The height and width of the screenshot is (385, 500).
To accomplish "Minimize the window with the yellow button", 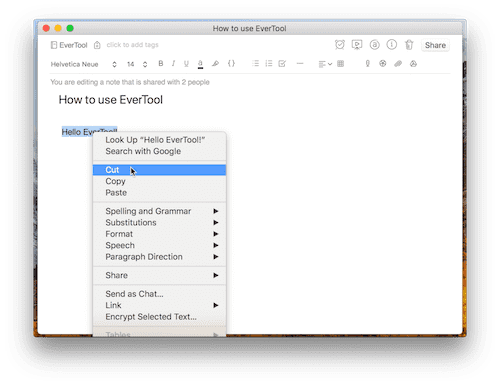I will (58, 28).
